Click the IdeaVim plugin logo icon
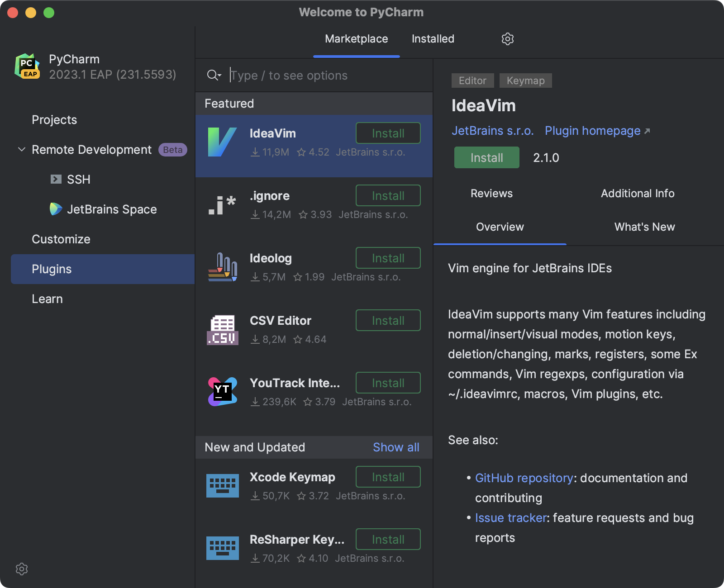This screenshot has width=724, height=588. click(x=222, y=140)
